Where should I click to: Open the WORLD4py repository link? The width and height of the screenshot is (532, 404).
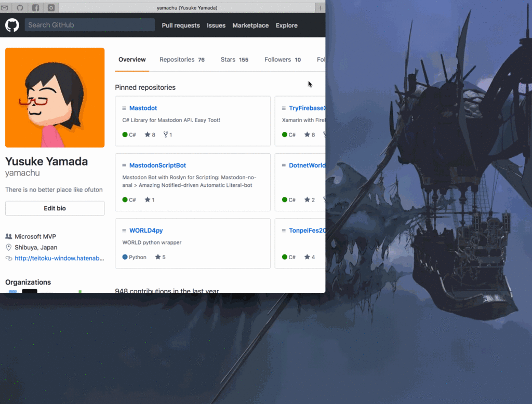[x=146, y=231]
